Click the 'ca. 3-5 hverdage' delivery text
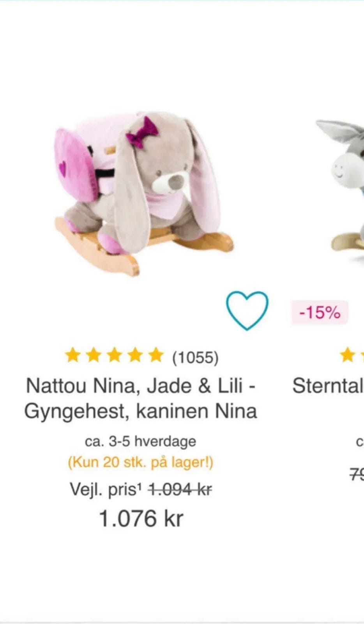364x624 pixels. click(141, 441)
